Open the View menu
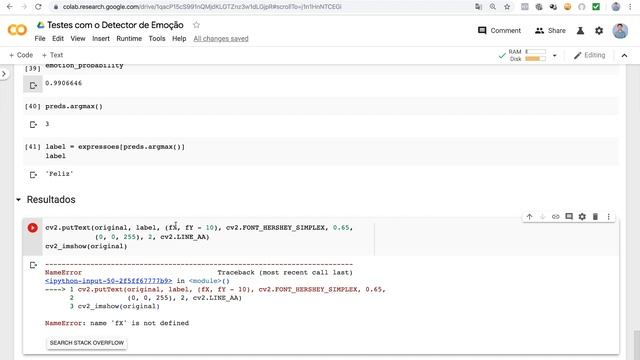The height and width of the screenshot is (360, 640). (x=78, y=38)
